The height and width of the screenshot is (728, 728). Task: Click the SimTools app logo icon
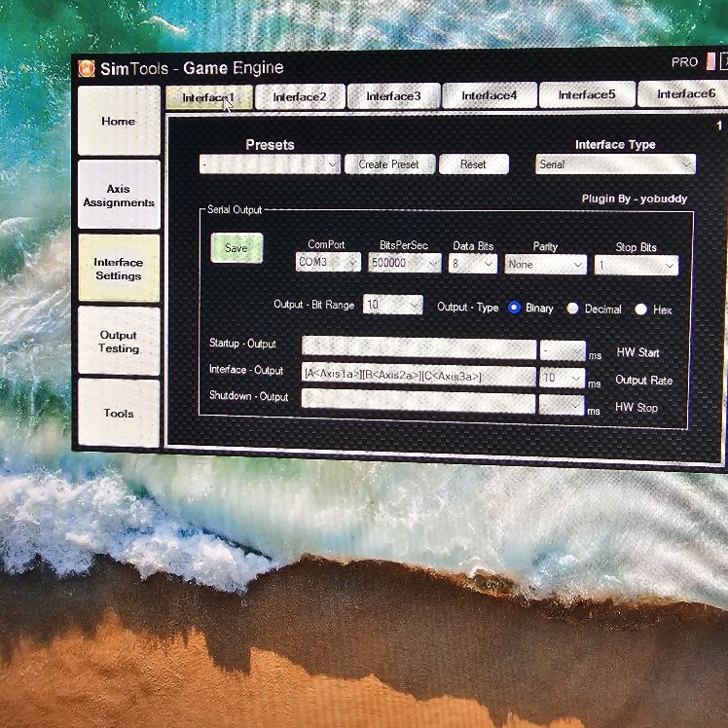(86, 68)
